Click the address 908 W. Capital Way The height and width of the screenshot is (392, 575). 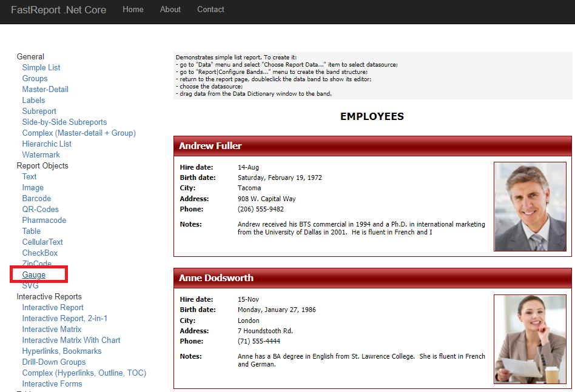pos(267,199)
